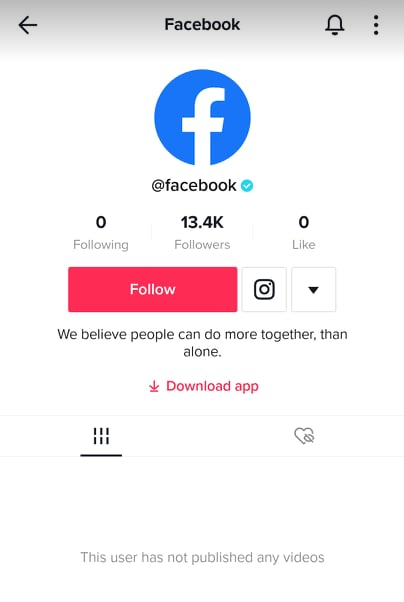The image size is (404, 602).
Task: Expand suggested accounts dropdown arrow
Action: [313, 289]
